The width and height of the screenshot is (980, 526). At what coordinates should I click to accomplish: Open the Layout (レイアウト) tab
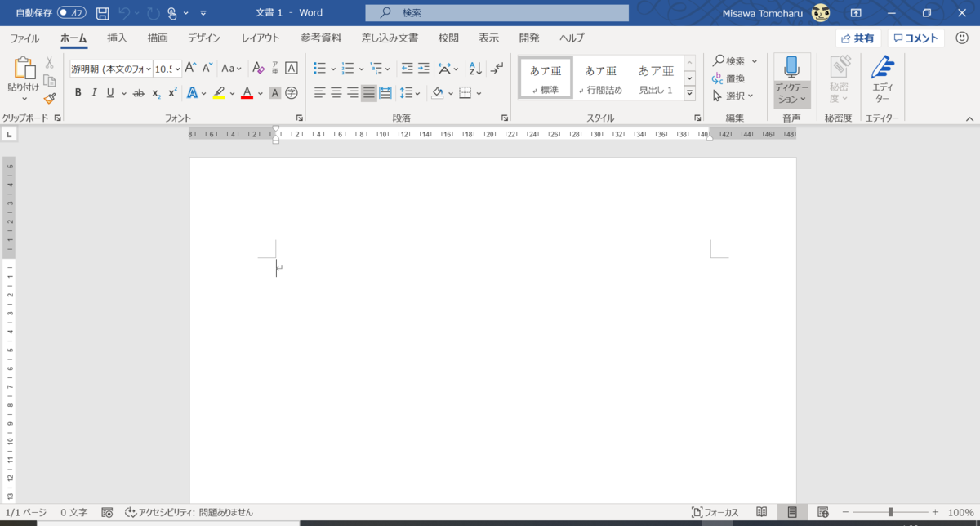click(261, 38)
